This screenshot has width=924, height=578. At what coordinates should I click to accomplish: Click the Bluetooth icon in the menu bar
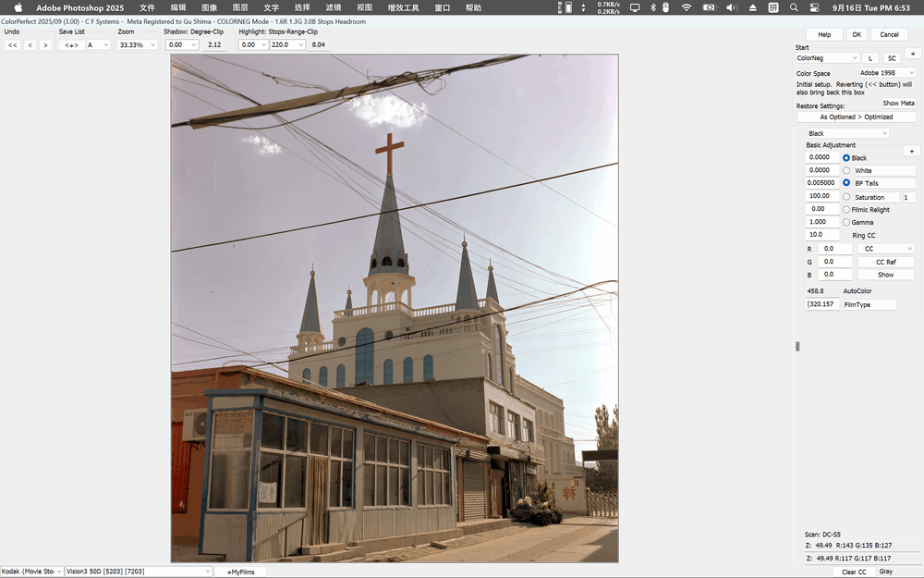[652, 7]
